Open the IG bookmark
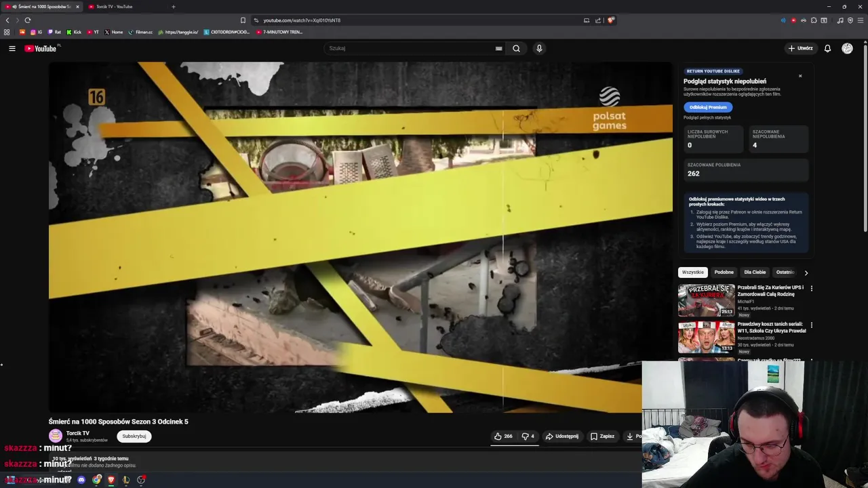The height and width of the screenshot is (488, 868). tap(36, 32)
